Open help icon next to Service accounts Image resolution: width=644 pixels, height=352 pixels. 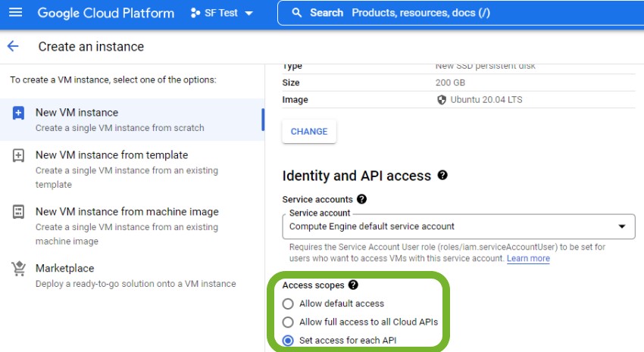(361, 200)
